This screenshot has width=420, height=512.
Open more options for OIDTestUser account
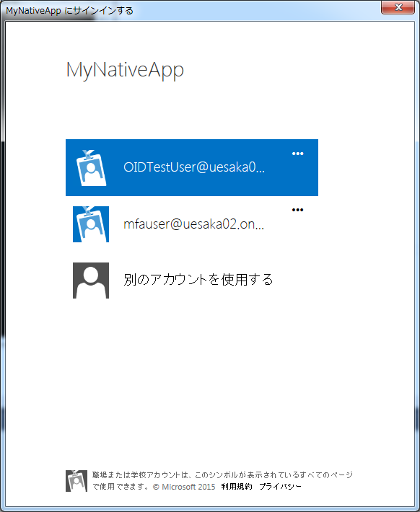coord(297,154)
